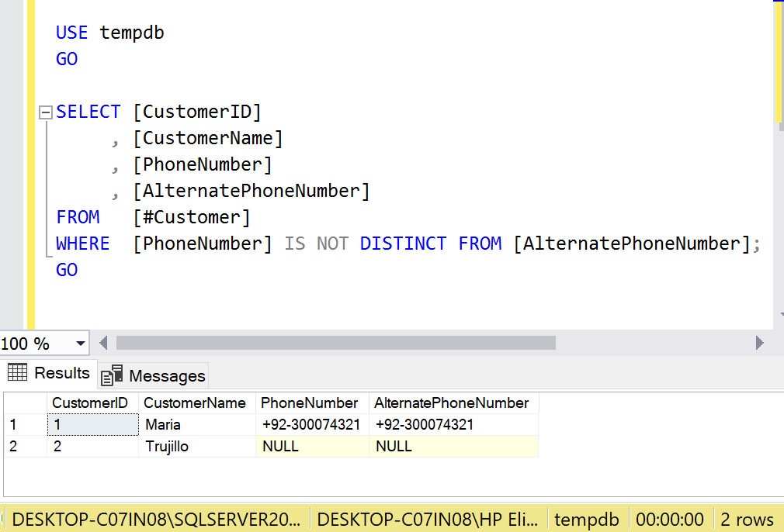The width and height of the screenshot is (784, 532).
Task: Click the horizontal scrollbar right arrow
Action: tap(759, 343)
